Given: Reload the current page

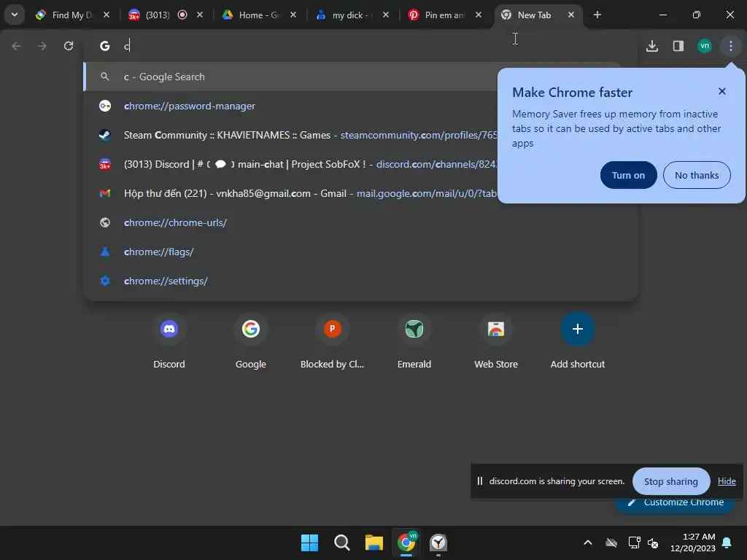Looking at the screenshot, I should [69, 46].
